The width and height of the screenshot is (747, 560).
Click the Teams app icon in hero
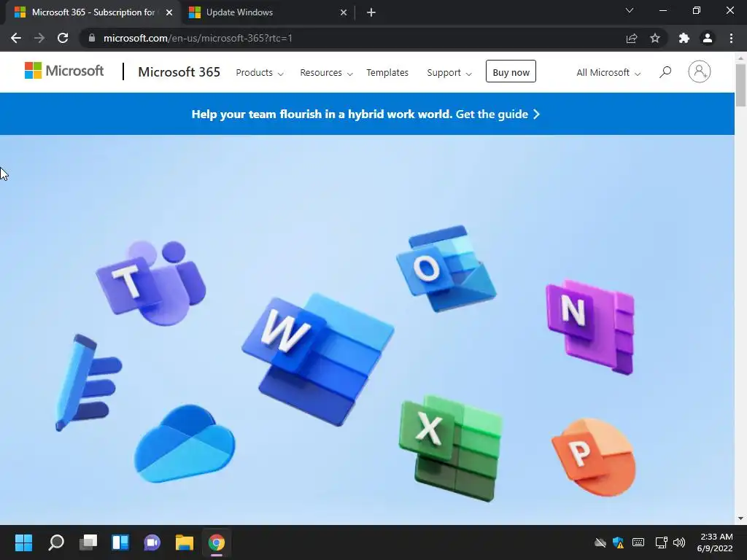[x=152, y=283]
